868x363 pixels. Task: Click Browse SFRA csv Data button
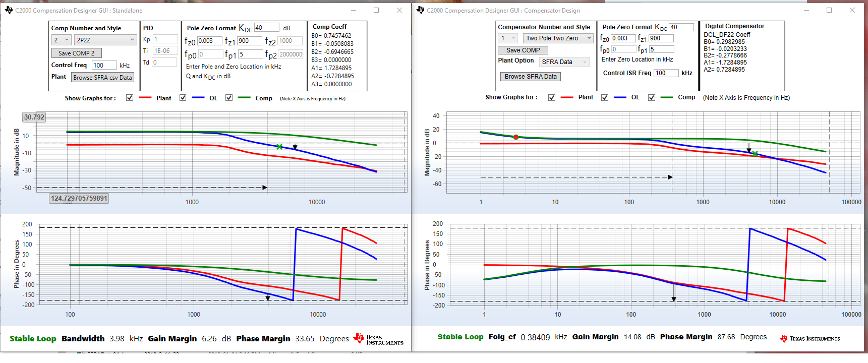click(102, 77)
